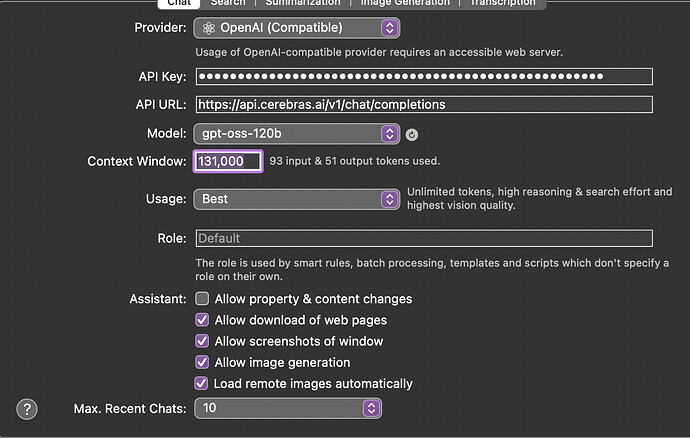Viewport: 690px width, 438px height.
Task: Click the Role text field
Action: [423, 238]
